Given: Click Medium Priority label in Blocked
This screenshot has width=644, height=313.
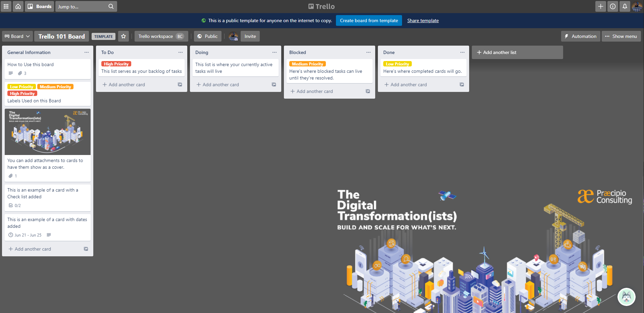Looking at the screenshot, I should pyautogui.click(x=307, y=64).
